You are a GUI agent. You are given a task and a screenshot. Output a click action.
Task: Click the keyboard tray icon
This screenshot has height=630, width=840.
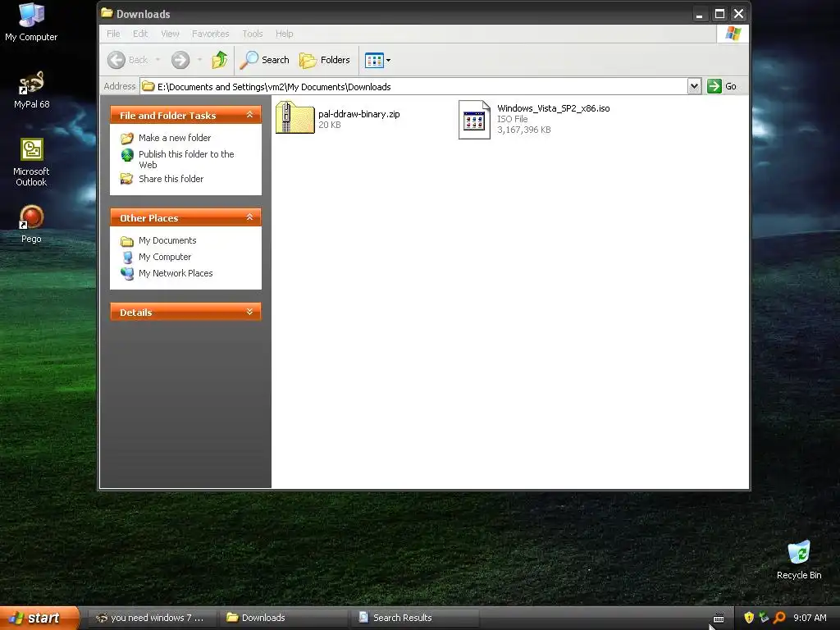click(x=719, y=619)
